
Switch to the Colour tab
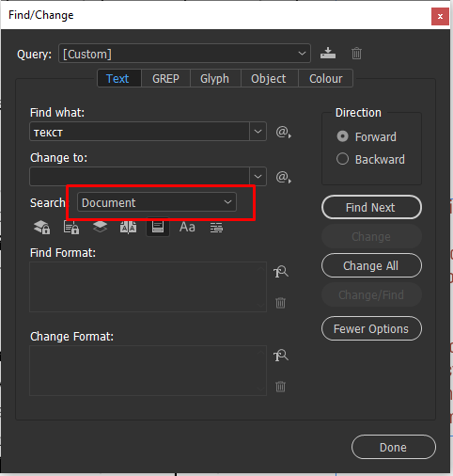coord(326,78)
